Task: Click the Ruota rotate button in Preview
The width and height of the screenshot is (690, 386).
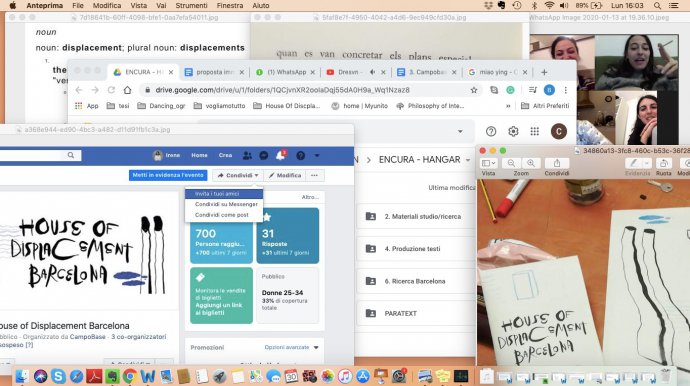Action: (663, 163)
